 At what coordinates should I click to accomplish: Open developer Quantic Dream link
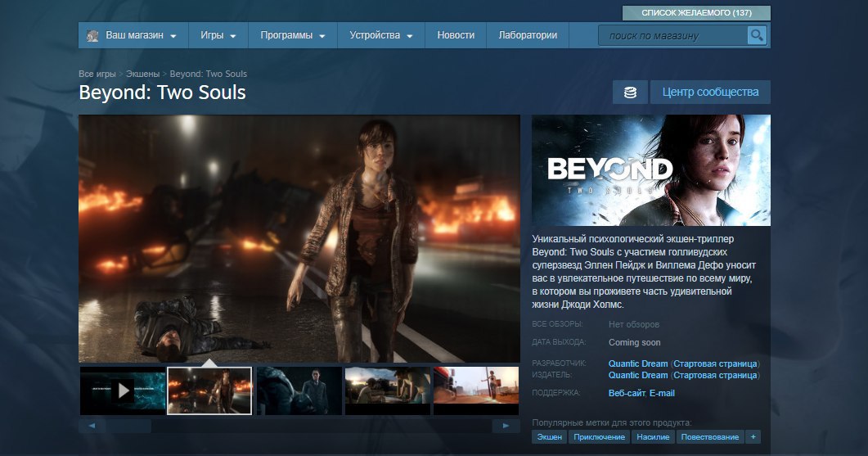(x=638, y=363)
